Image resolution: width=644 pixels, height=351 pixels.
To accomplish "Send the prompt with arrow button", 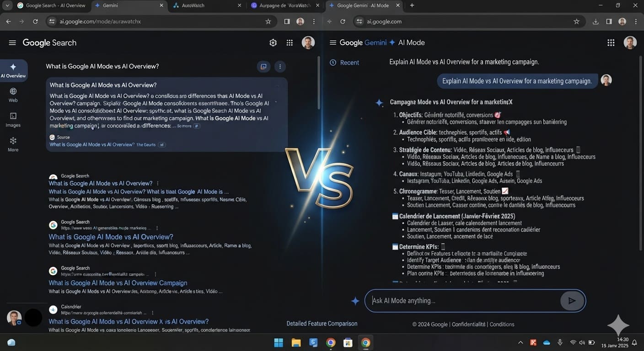I will click(x=572, y=301).
